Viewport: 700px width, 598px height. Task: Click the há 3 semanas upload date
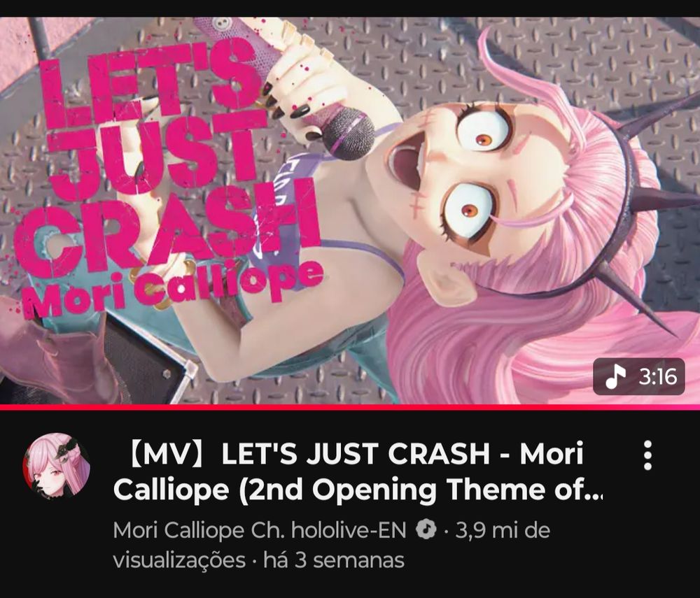(334, 560)
